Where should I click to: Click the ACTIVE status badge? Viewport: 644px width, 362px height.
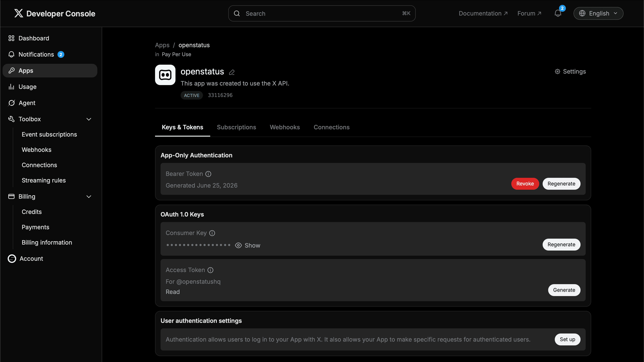pyautogui.click(x=191, y=95)
